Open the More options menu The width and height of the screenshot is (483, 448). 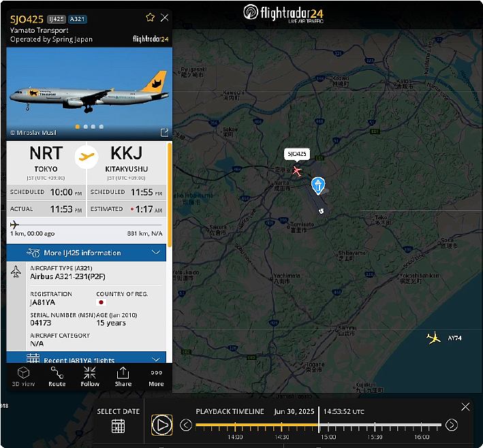[x=156, y=378]
